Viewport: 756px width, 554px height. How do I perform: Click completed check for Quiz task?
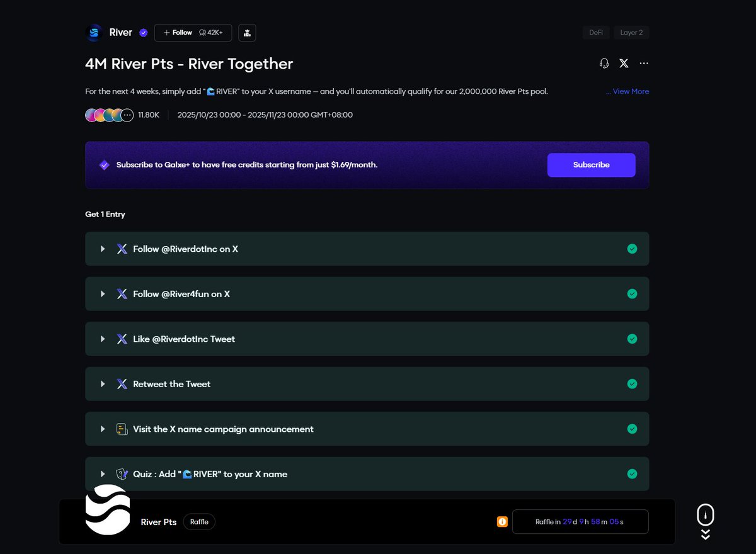coord(632,474)
